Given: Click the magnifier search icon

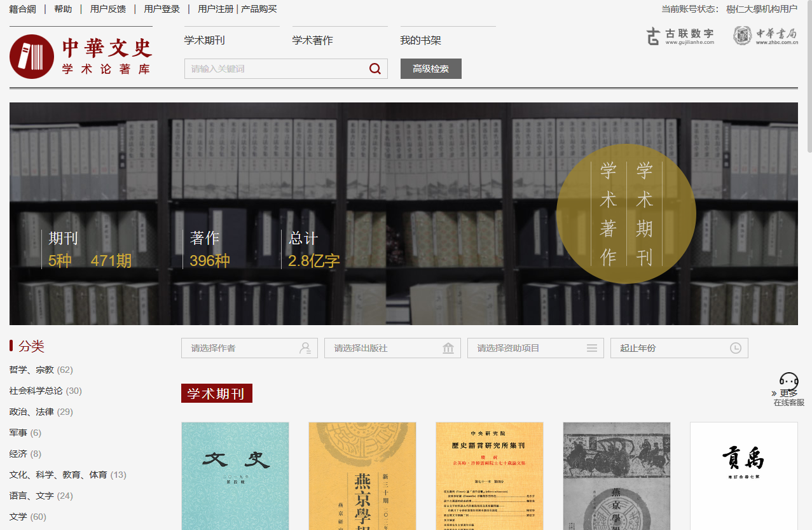Looking at the screenshot, I should 375,69.
